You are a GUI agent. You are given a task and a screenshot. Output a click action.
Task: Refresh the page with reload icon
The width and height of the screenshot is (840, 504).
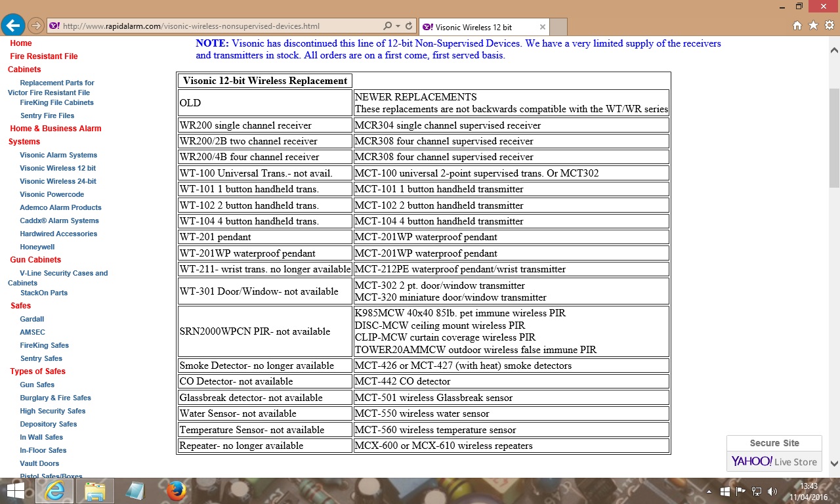409,26
